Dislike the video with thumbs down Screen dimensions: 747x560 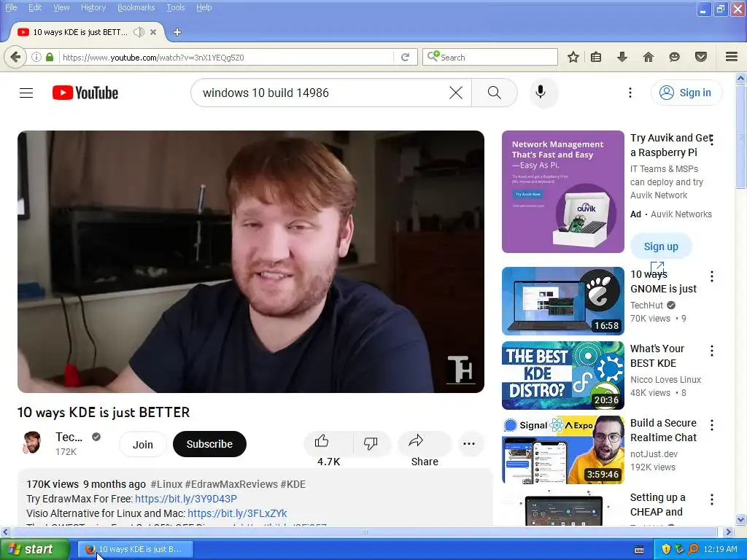pos(371,443)
